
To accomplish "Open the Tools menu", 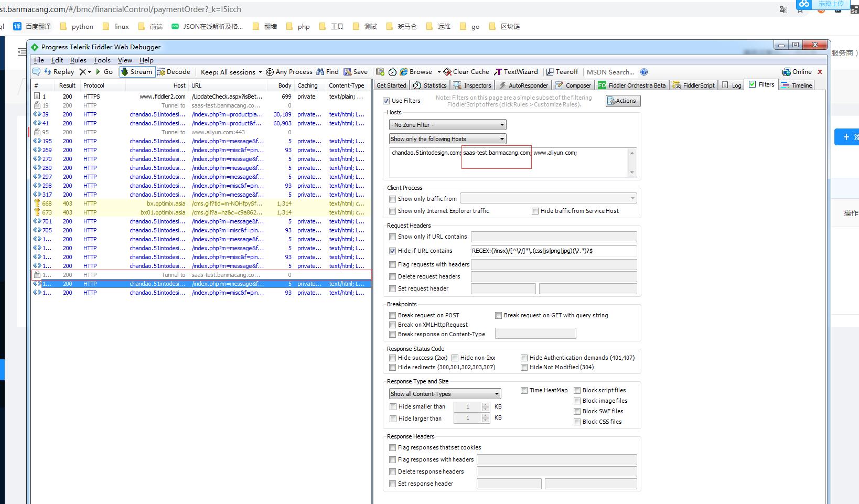I will click(102, 60).
